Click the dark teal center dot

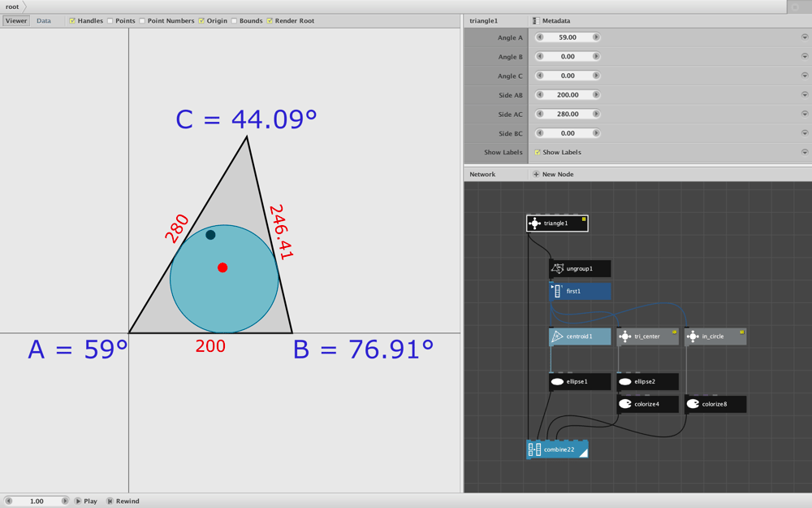pyautogui.click(x=210, y=235)
